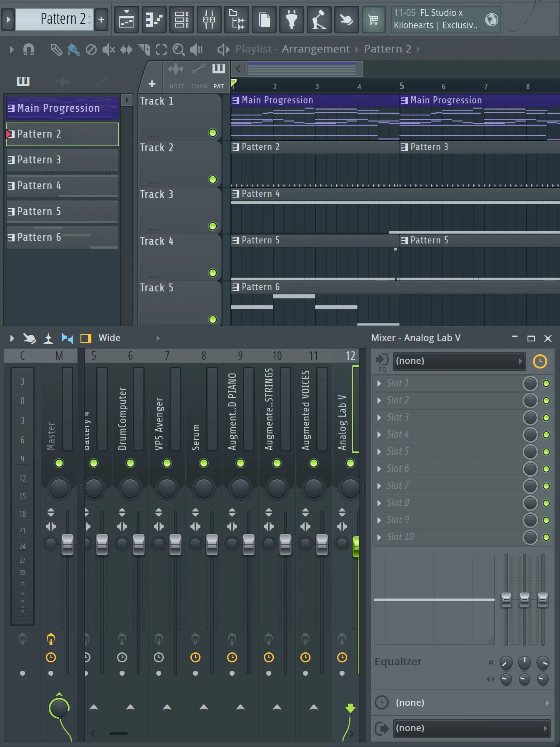The height and width of the screenshot is (747, 560).
Task: Open the Mixer from top toolbar
Action: pyautogui.click(x=209, y=20)
